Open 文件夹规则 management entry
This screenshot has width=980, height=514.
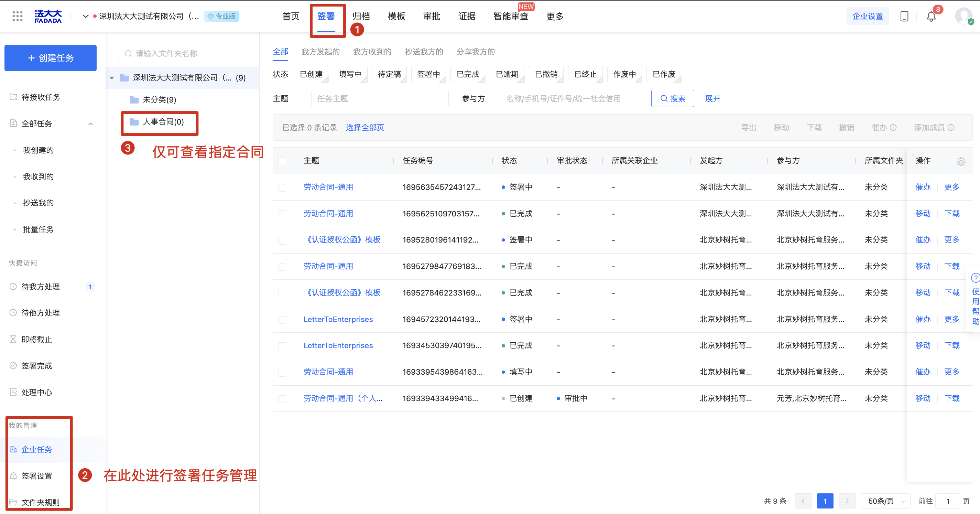pyautogui.click(x=40, y=502)
